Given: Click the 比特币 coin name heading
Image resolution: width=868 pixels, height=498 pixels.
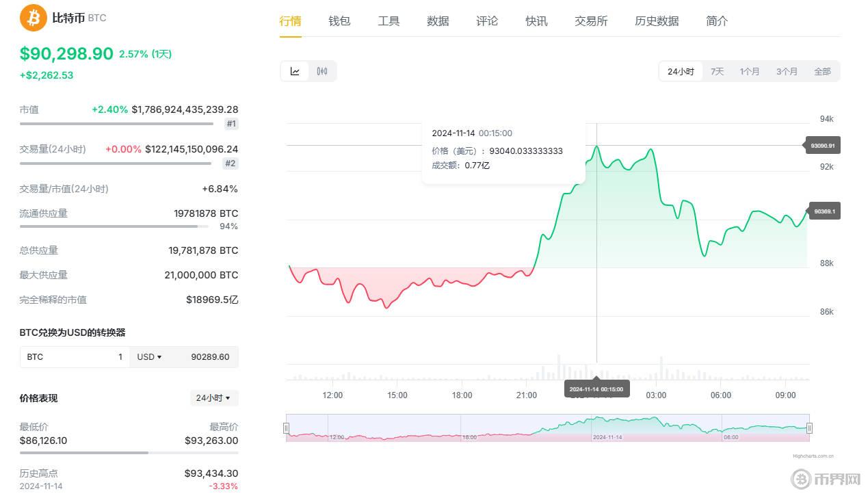Looking at the screenshot, I should click(x=68, y=18).
